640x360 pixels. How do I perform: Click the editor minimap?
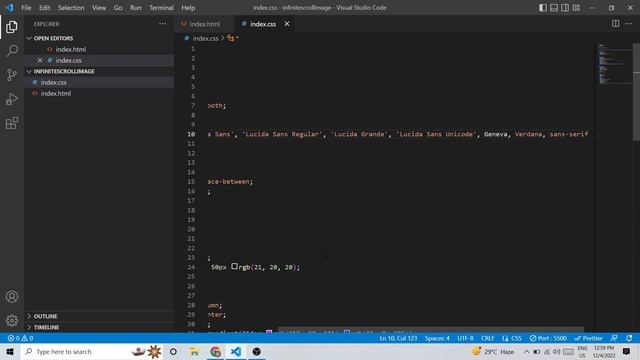tap(614, 63)
